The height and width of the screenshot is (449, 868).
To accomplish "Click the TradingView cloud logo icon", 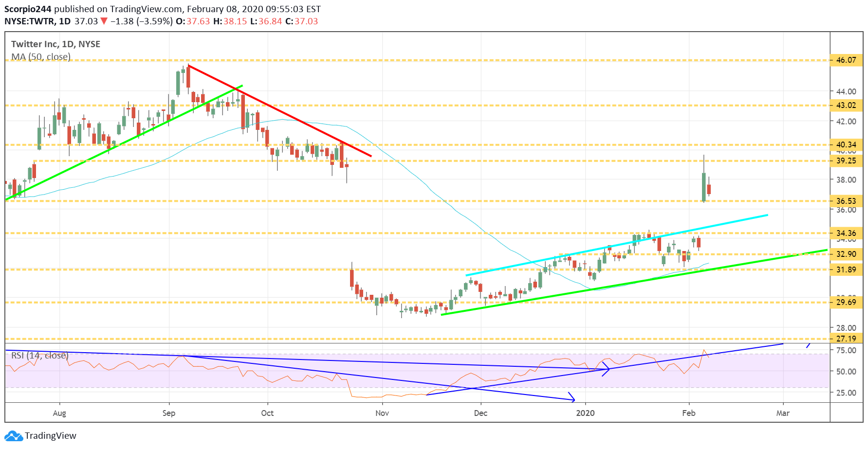I will 14,436.
